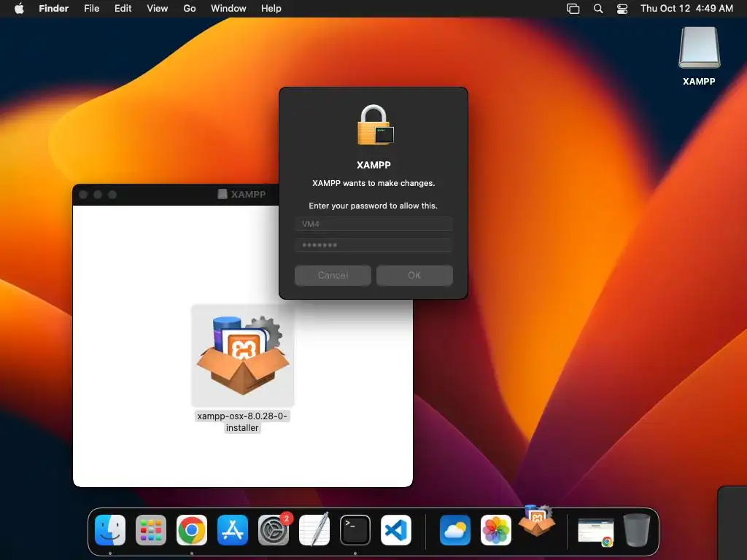Open the Apple menu
This screenshot has height=560, width=747.
(x=19, y=8)
